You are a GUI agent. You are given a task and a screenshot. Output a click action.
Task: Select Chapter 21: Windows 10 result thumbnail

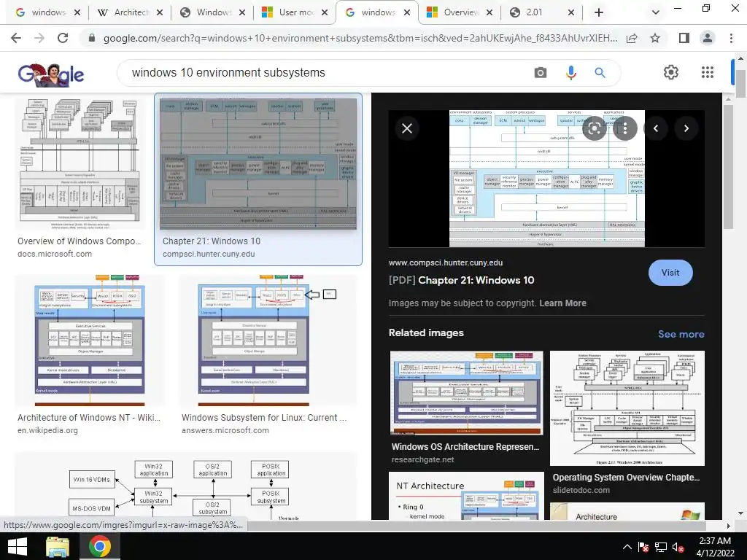pyautogui.click(x=258, y=164)
